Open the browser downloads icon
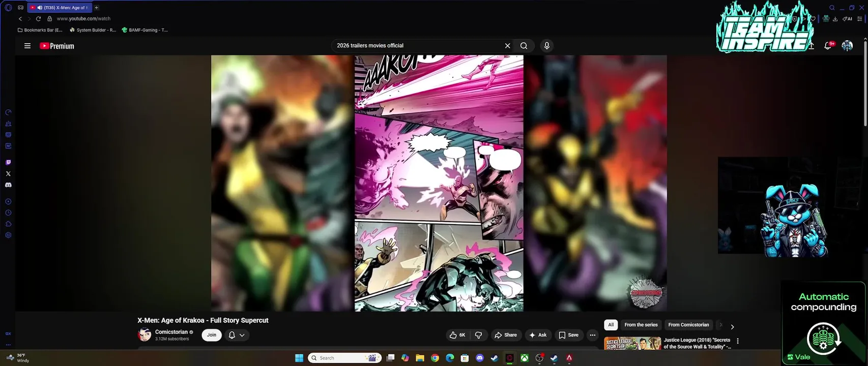868x366 pixels. 835,19
